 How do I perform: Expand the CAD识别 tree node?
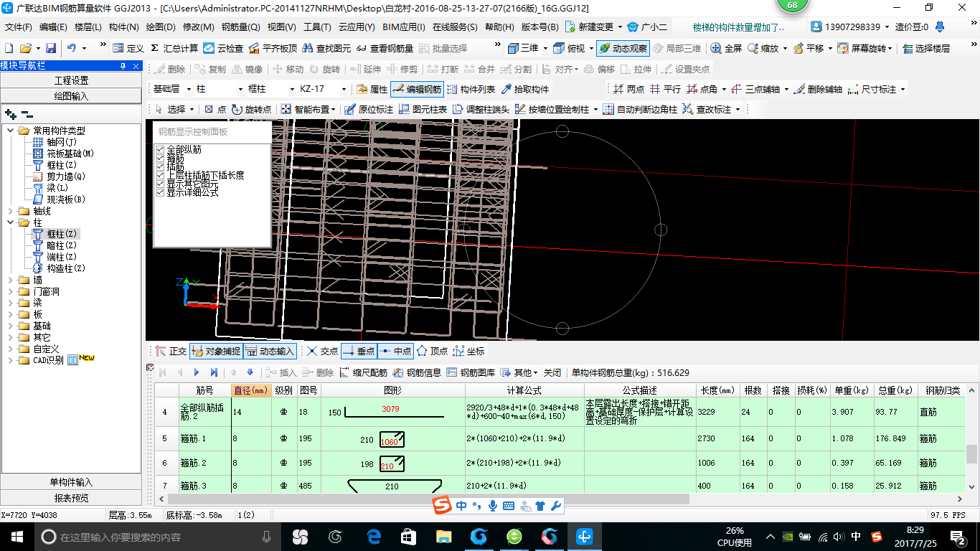tap(11, 360)
